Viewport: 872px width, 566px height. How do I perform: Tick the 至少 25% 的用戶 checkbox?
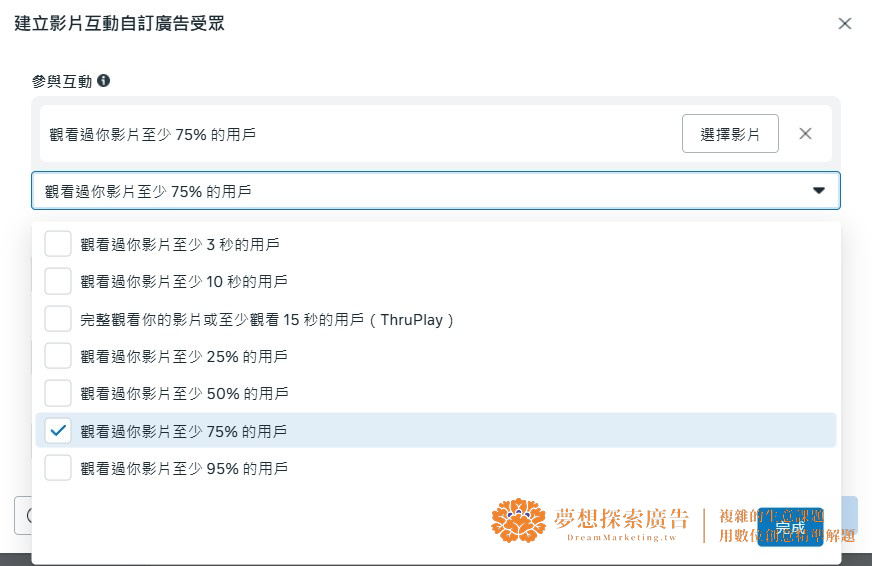point(58,356)
